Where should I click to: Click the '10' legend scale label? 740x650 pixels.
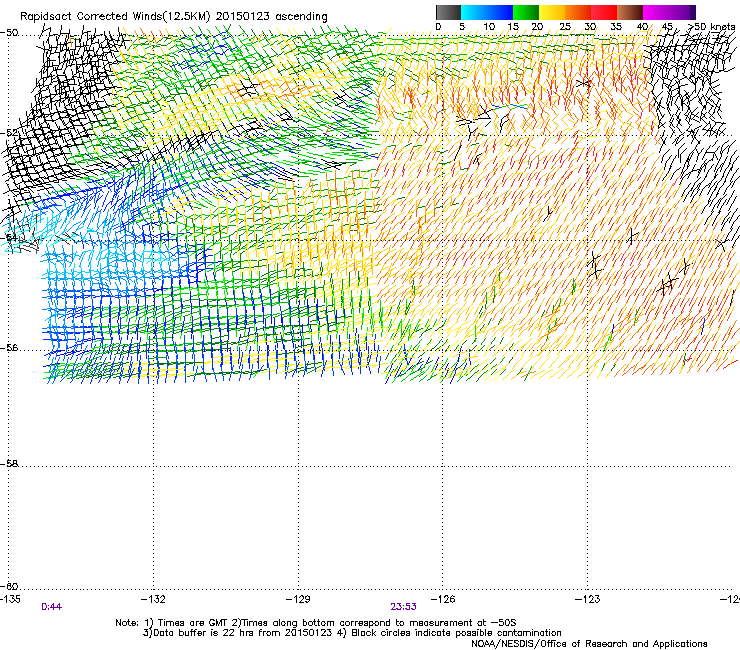point(489,27)
